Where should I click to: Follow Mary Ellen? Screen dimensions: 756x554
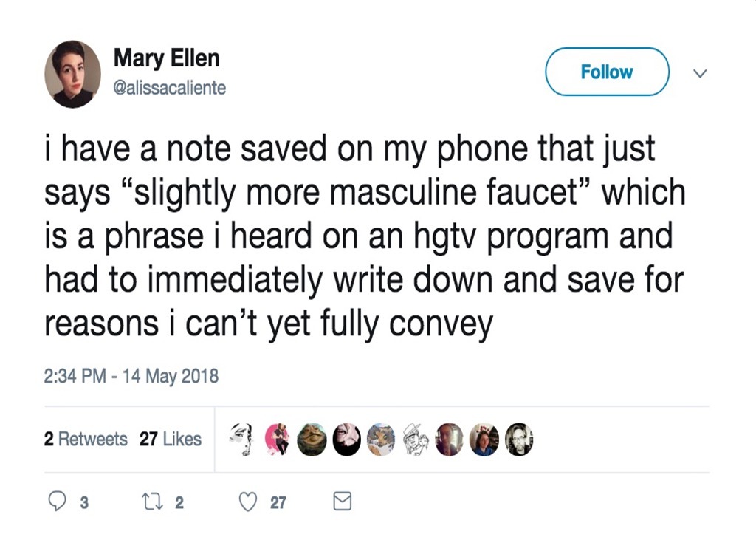click(x=606, y=72)
